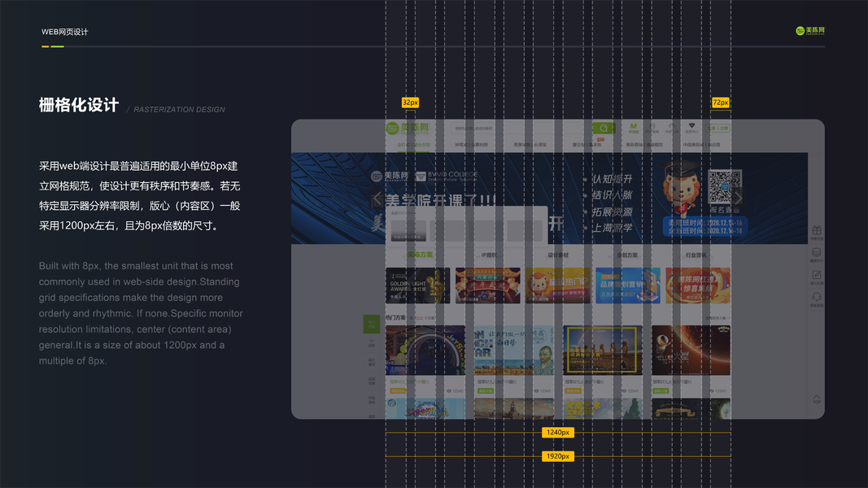This screenshot has height=488, width=868.
Task: Click the 美陈网 logo in mockup header
Action: [408, 129]
